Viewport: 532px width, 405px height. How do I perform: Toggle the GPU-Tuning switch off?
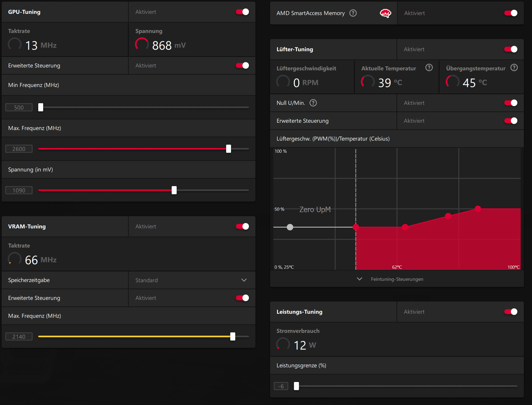point(242,12)
